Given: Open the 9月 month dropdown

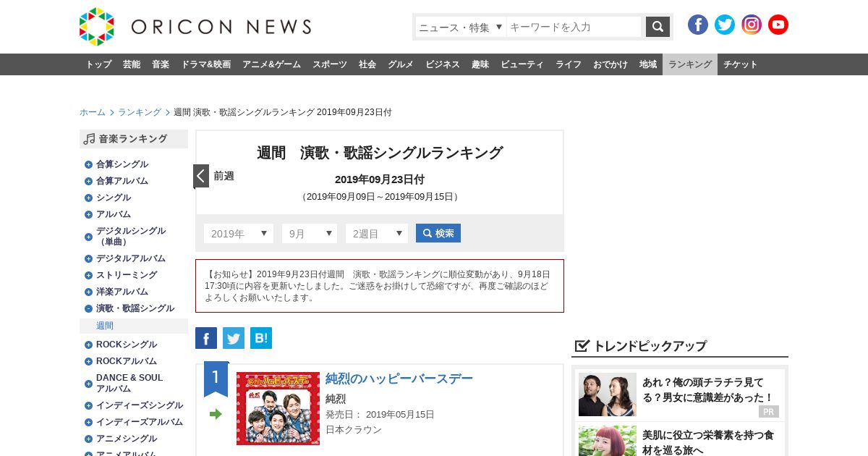Looking at the screenshot, I should pyautogui.click(x=310, y=233).
